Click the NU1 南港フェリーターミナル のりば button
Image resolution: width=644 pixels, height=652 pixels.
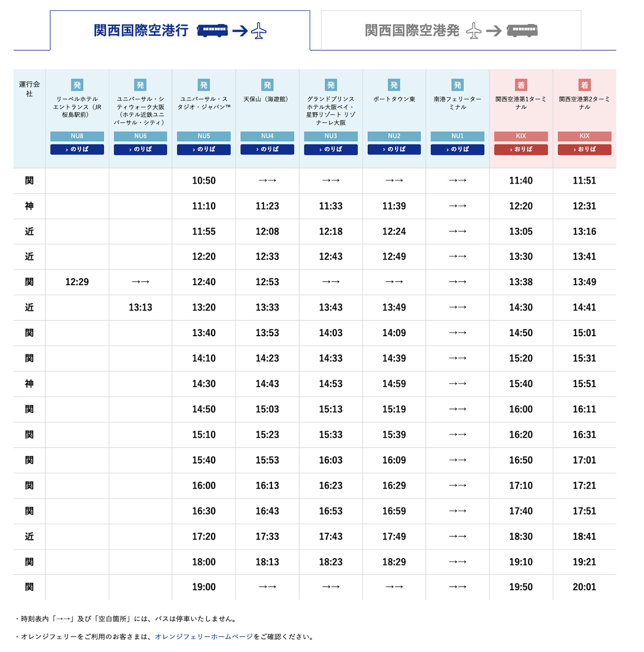point(457,149)
